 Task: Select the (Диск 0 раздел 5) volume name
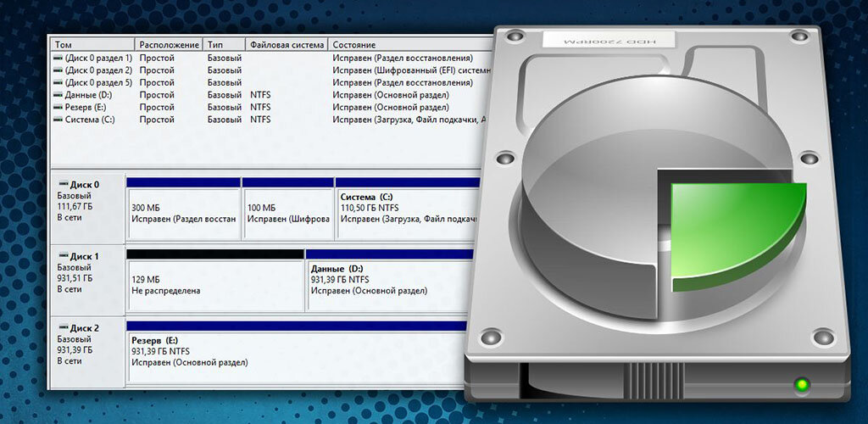point(98,82)
